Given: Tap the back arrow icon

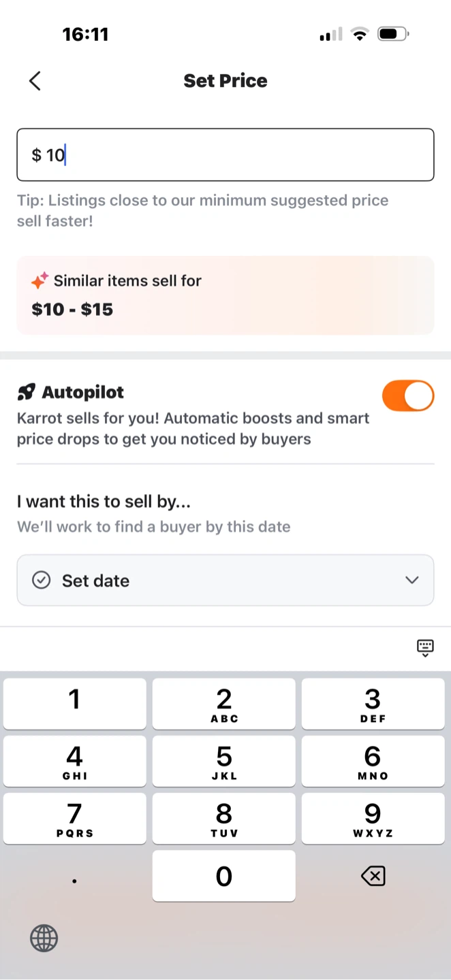Looking at the screenshot, I should tap(35, 80).
